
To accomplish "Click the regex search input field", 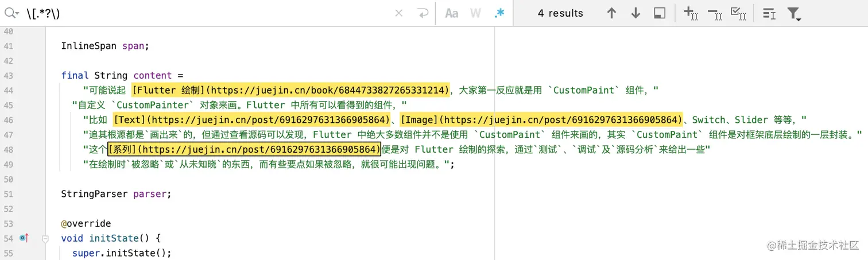I will (207, 13).
